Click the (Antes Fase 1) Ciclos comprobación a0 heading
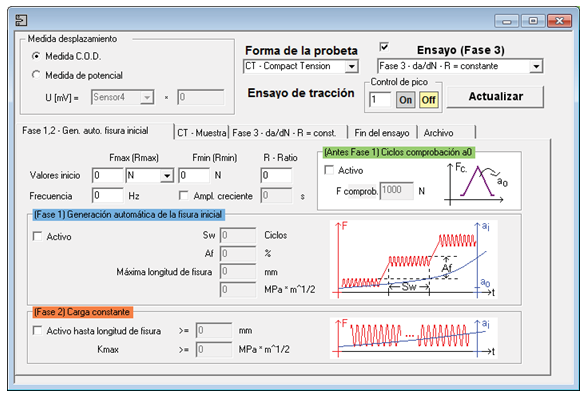This screenshot has width=586, height=396. 398,152
